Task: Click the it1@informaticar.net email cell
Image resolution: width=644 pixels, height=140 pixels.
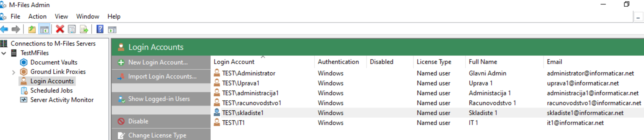Action: pyautogui.click(x=575, y=122)
